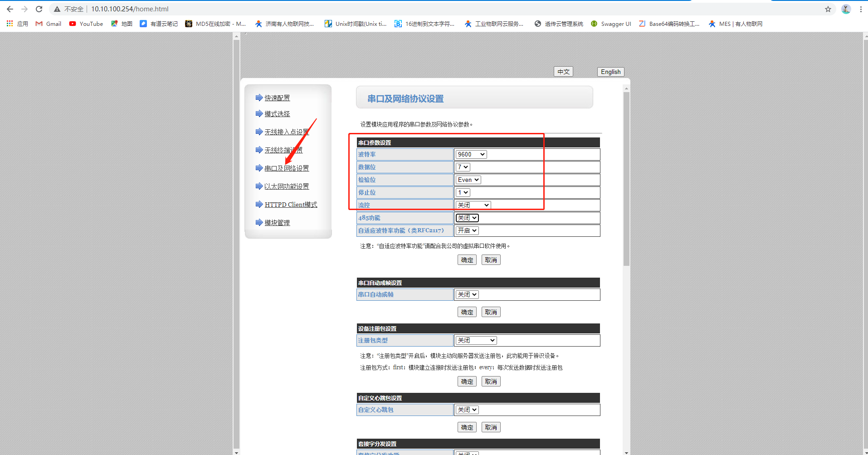Open the 数据位 data bits dropdown
This screenshot has width=868, height=455.
(463, 167)
